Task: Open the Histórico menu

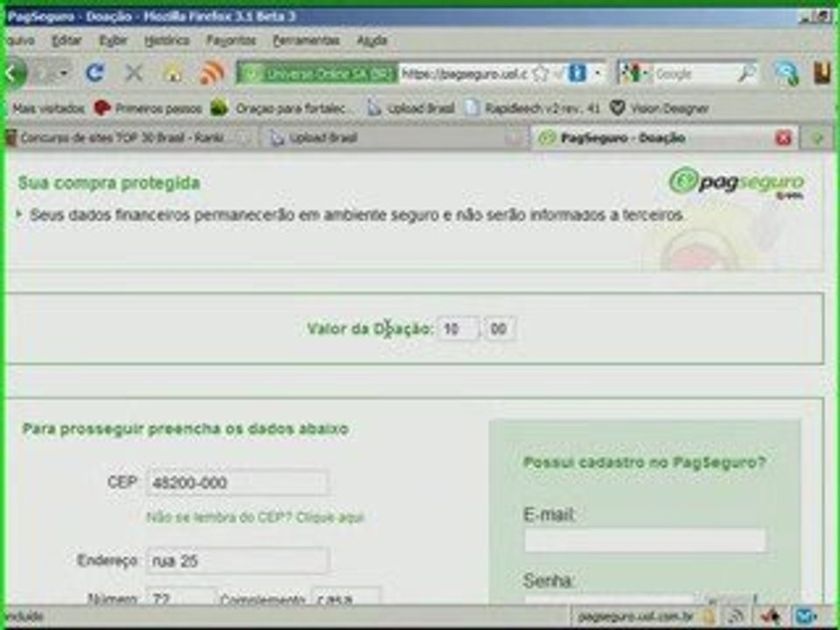Action: (x=166, y=41)
